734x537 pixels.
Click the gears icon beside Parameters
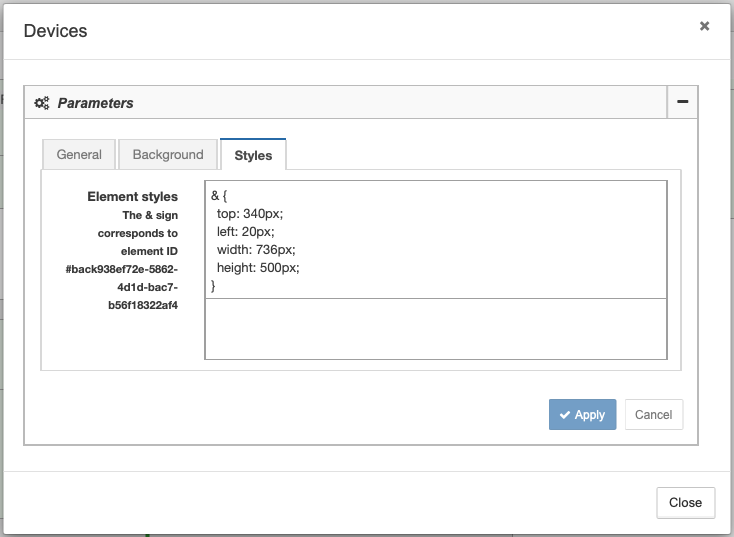pyautogui.click(x=42, y=103)
